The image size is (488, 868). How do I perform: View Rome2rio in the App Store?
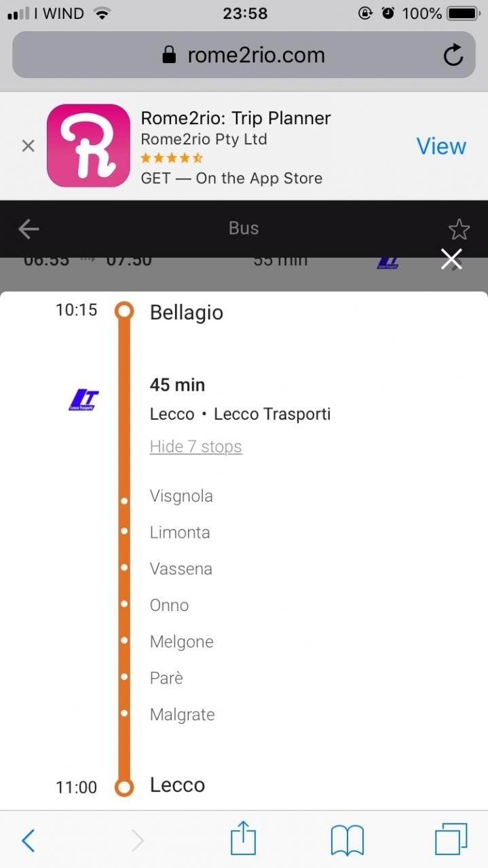click(x=441, y=146)
